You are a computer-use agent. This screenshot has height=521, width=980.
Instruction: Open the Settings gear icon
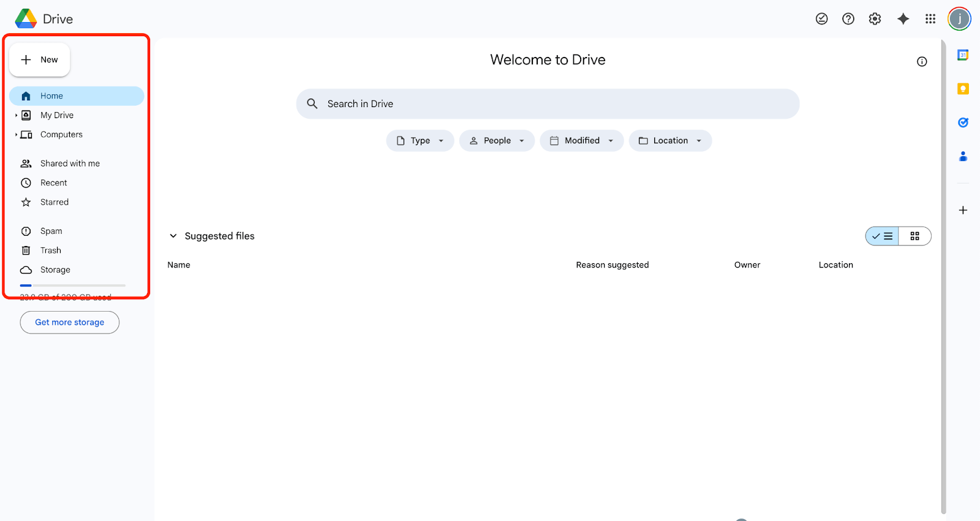pos(875,19)
